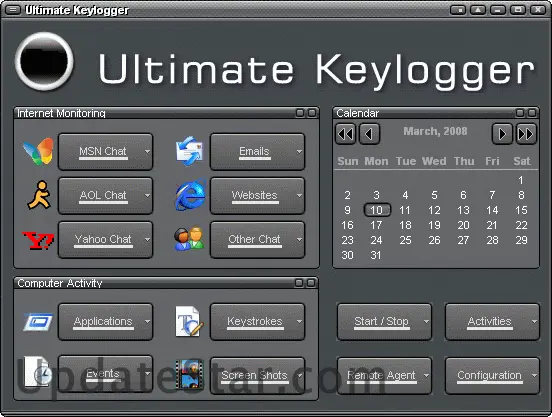View Events log
This screenshot has width=552, height=417.
[106, 374]
